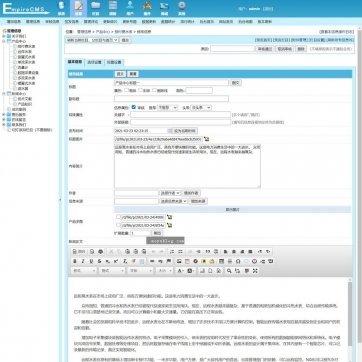The height and width of the screenshot is (362, 362).
Task: Open the recommend level dropdown
Action: (x=167, y=108)
